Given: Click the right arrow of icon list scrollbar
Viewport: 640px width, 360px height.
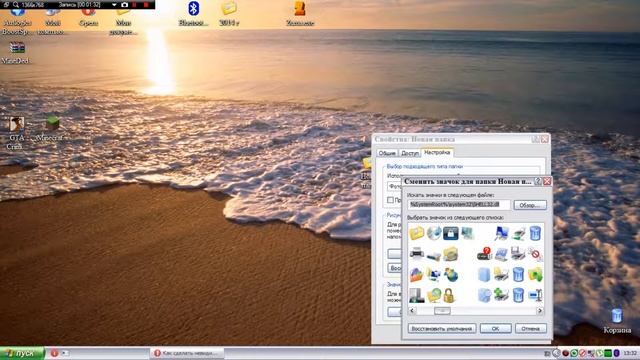Looking at the screenshot, I should tap(540, 311).
